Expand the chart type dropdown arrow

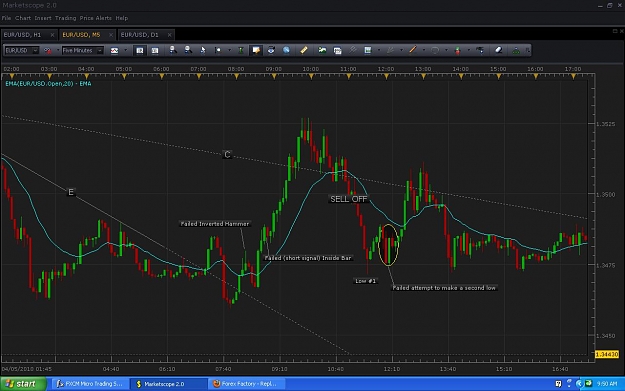pyautogui.click(x=126, y=51)
